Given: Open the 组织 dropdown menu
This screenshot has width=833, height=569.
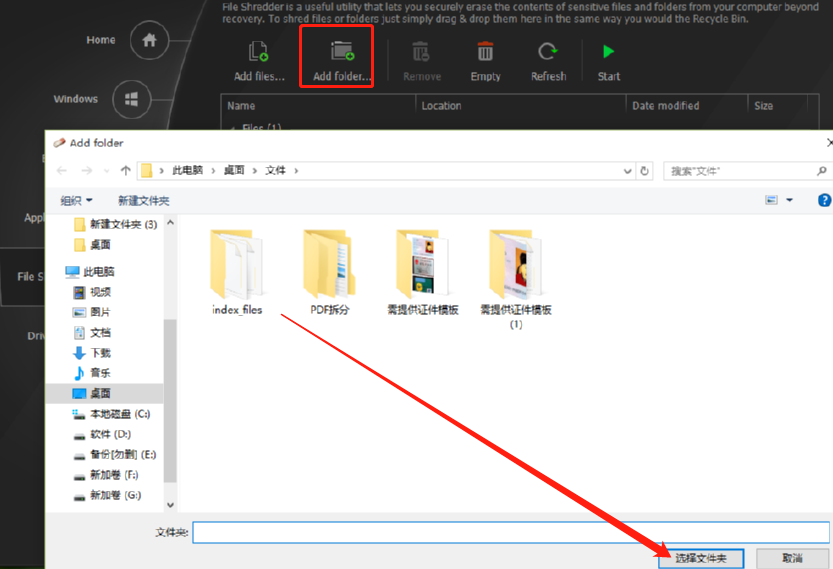Looking at the screenshot, I should pos(76,201).
